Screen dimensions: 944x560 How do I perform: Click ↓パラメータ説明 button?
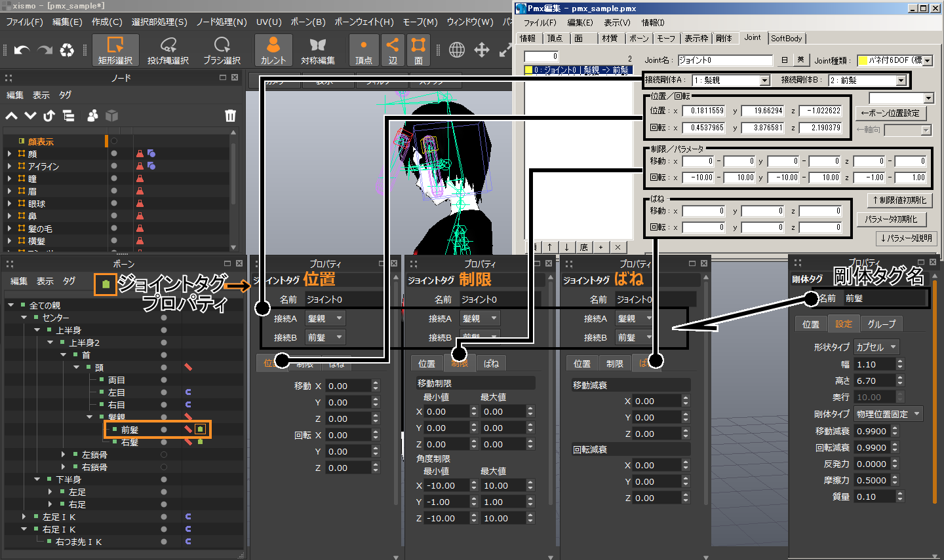point(906,238)
